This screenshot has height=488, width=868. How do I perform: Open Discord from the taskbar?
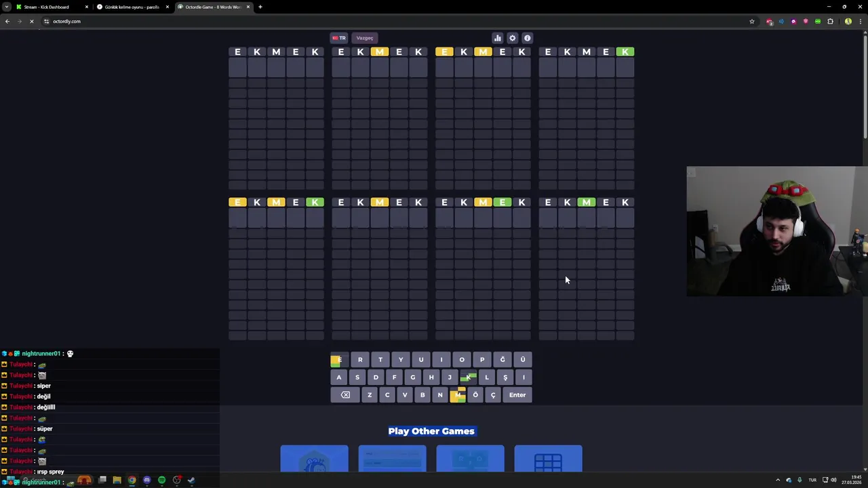146,481
